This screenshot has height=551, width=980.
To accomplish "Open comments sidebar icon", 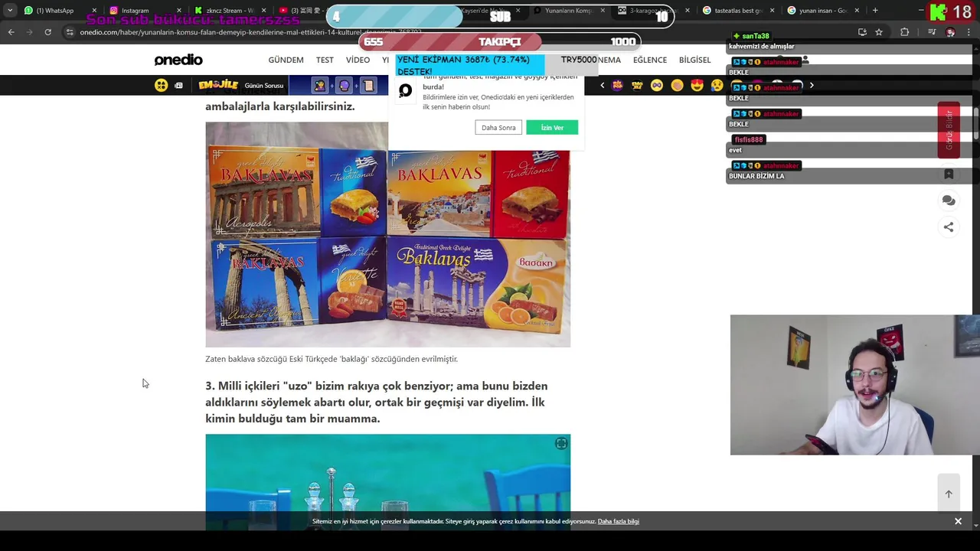I will tap(949, 201).
